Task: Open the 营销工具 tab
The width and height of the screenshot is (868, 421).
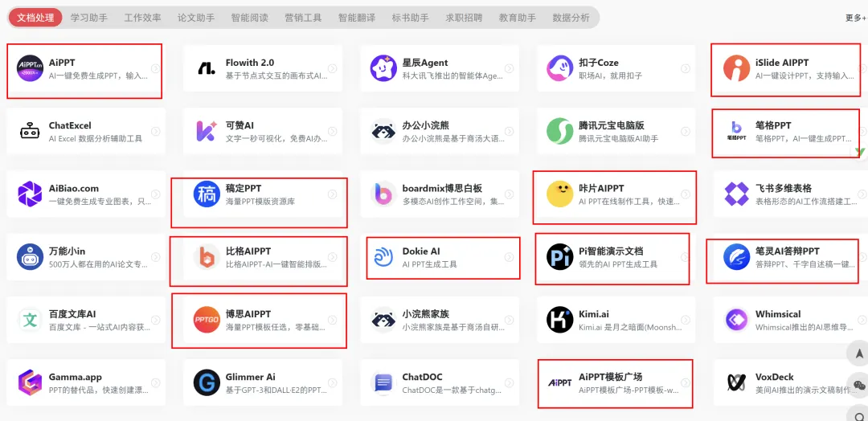Action: (x=303, y=18)
